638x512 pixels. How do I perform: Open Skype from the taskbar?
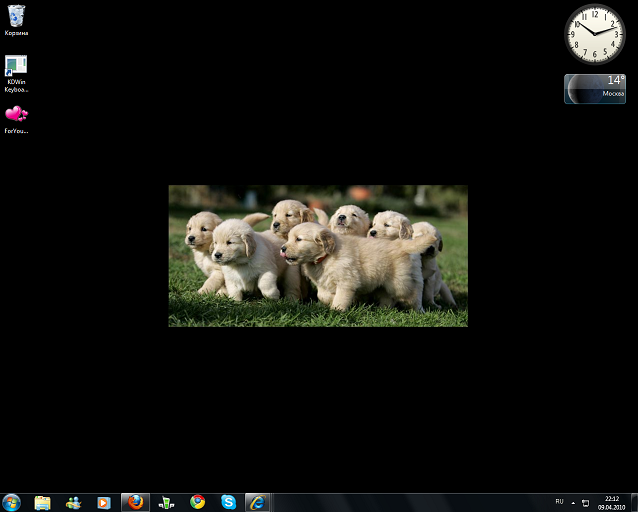pos(228,502)
